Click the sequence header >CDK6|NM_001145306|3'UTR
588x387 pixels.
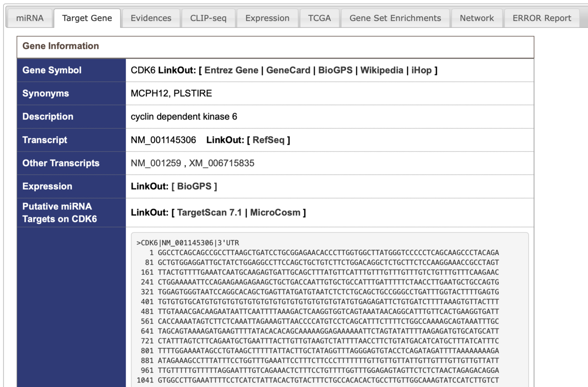(x=188, y=243)
